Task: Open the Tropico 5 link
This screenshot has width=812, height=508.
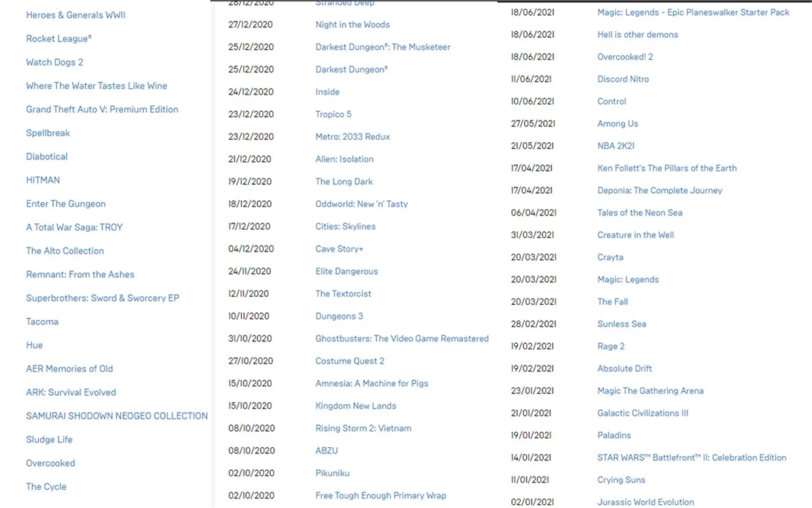Action: (333, 114)
